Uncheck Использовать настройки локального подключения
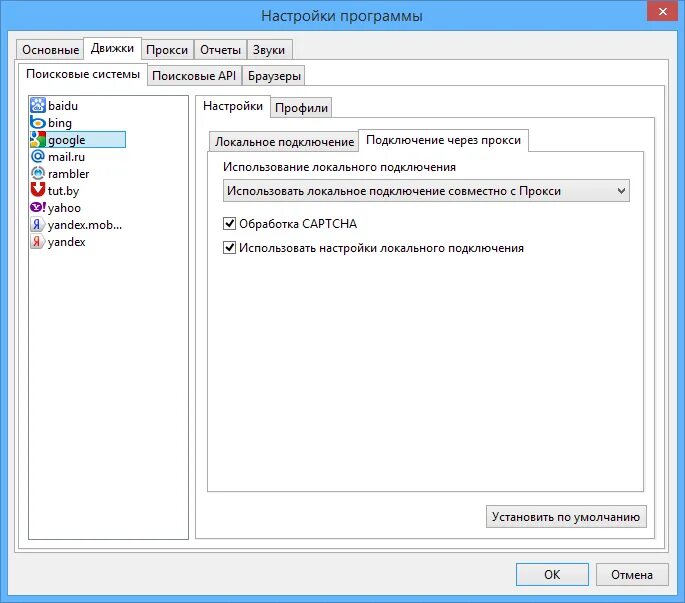Viewport: 685px width, 603px height. click(229, 248)
